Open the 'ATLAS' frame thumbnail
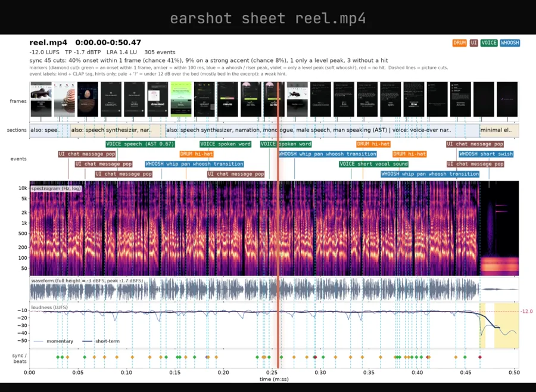Screen dimensions: 536x392 [460, 99]
